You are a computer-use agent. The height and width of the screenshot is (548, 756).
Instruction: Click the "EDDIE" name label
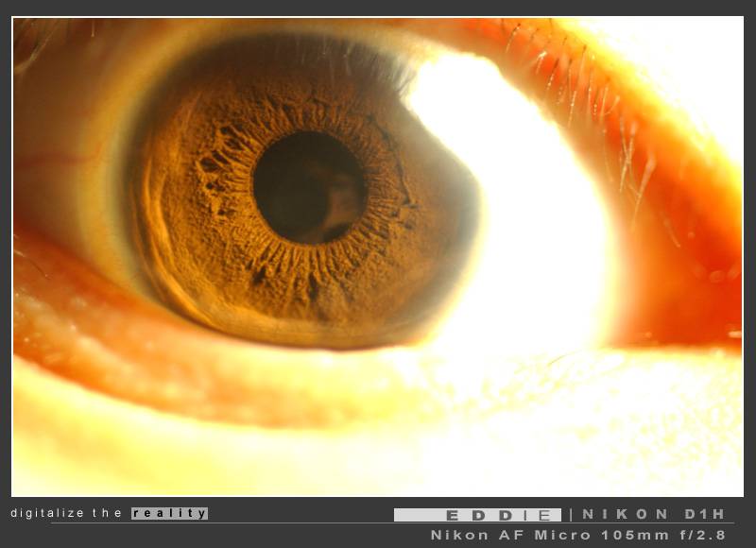477,515
